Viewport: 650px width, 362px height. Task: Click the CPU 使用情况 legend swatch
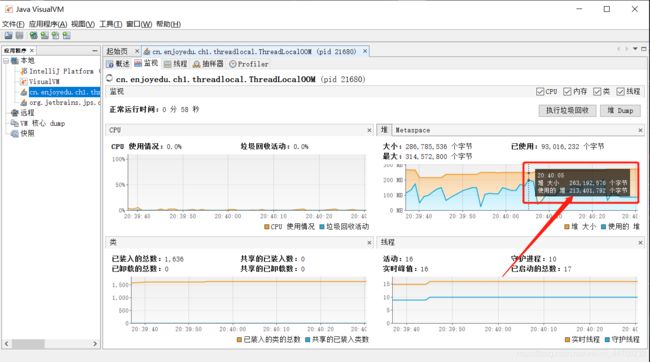coord(267,227)
